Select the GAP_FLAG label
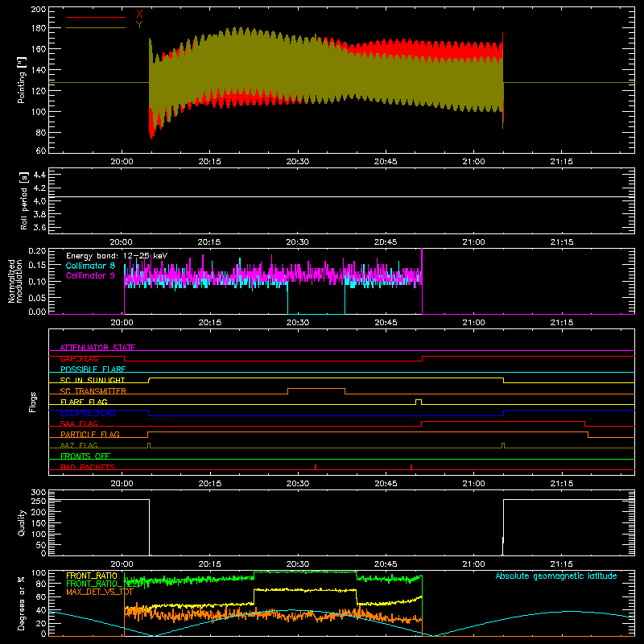The width and height of the screenshot is (644, 644). click(79, 358)
